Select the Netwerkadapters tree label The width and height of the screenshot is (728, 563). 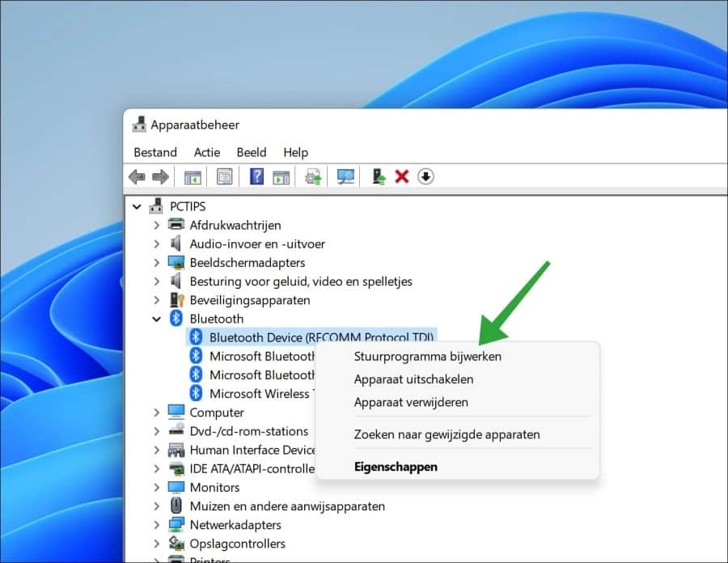click(235, 525)
